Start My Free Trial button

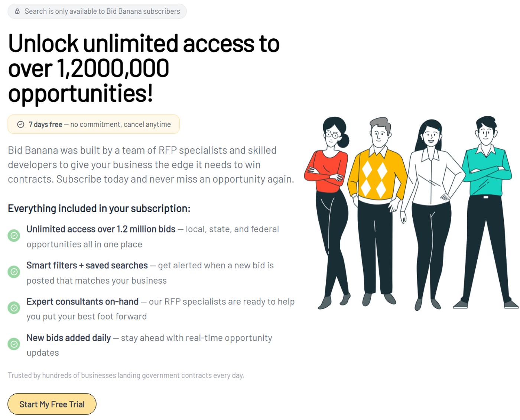click(52, 404)
